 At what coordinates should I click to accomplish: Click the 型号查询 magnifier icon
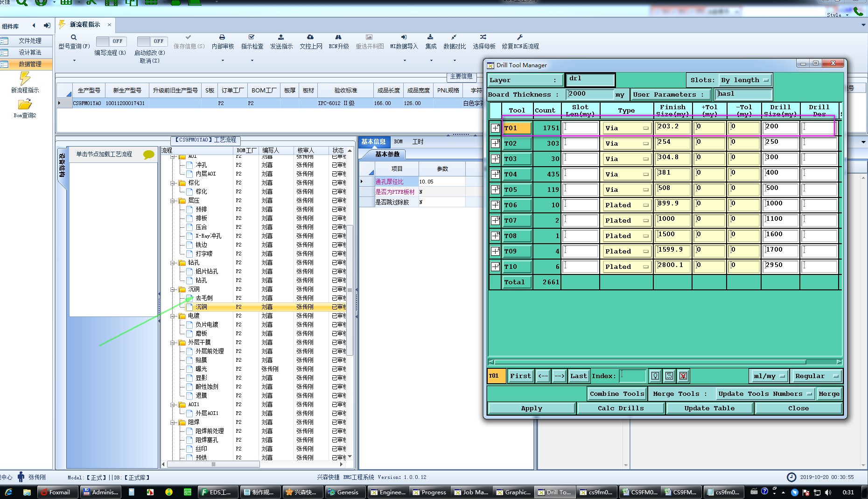click(74, 37)
